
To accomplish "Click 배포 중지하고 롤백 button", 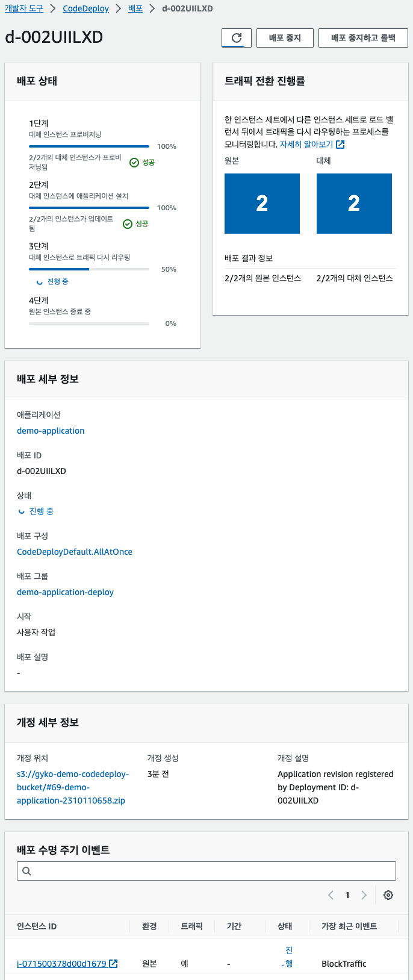I will (x=363, y=38).
